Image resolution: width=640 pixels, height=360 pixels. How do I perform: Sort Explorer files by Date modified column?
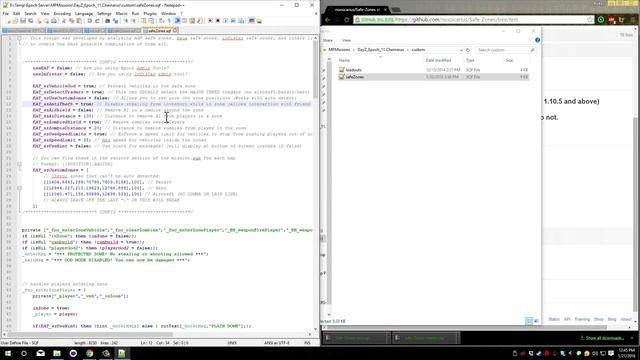438,60
